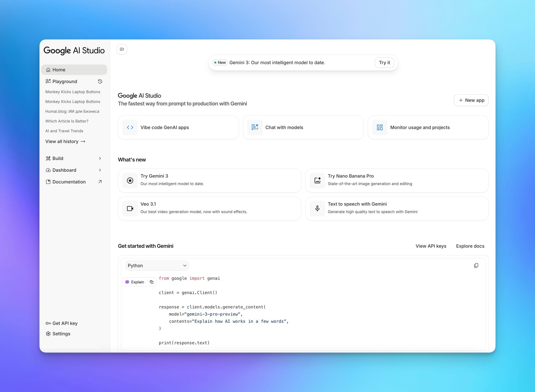The width and height of the screenshot is (535, 392).
Task: Click Explore docs link
Action: coord(470,246)
